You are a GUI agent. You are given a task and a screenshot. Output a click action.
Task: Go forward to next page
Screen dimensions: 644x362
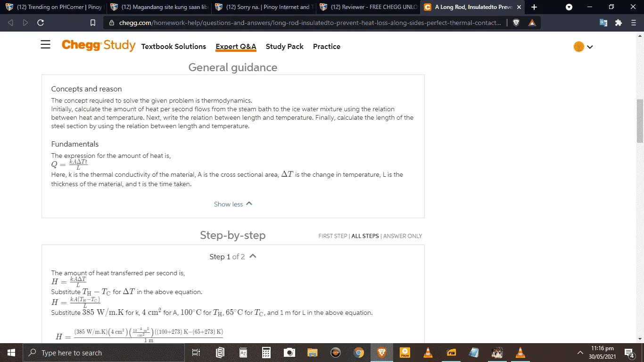[25, 23]
